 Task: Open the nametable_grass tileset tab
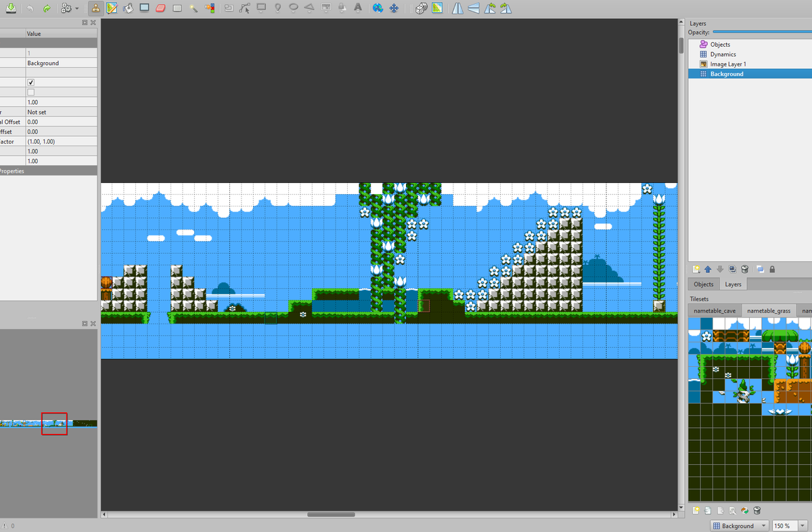769,310
